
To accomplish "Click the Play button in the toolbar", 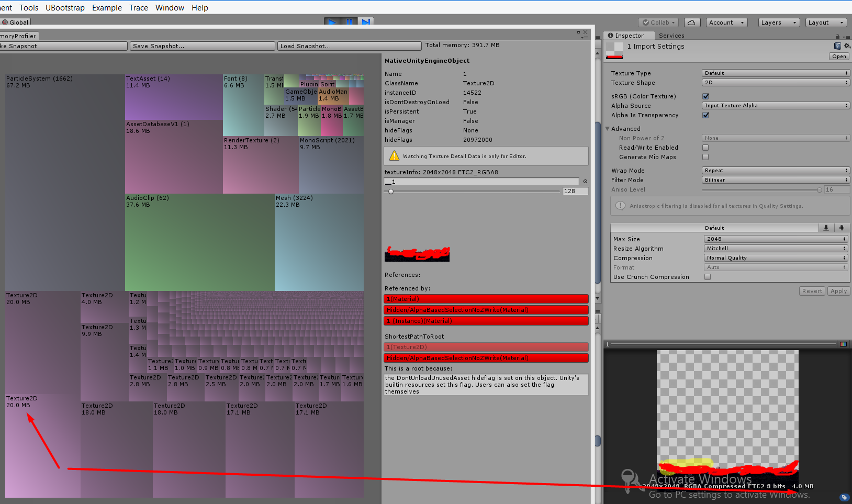I will point(332,22).
